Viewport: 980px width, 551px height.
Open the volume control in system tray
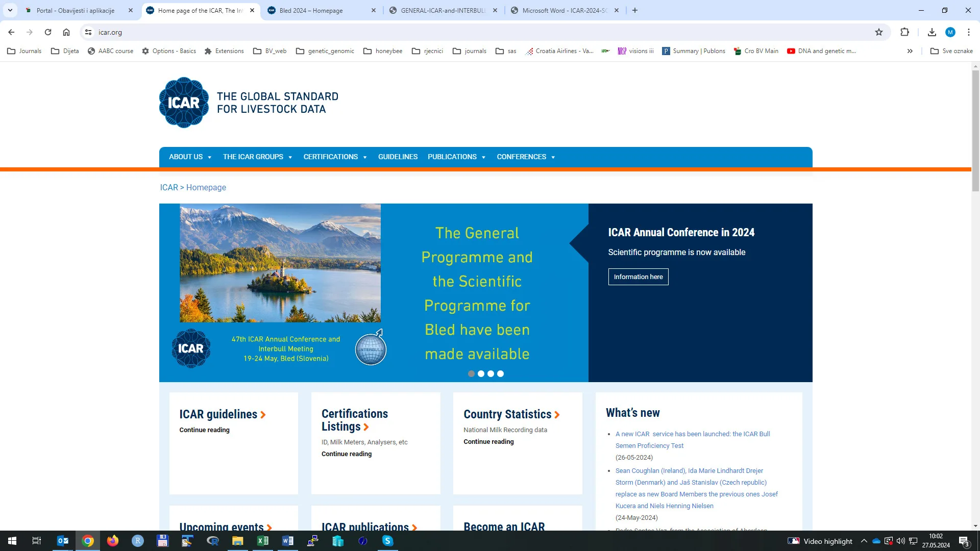pyautogui.click(x=901, y=541)
